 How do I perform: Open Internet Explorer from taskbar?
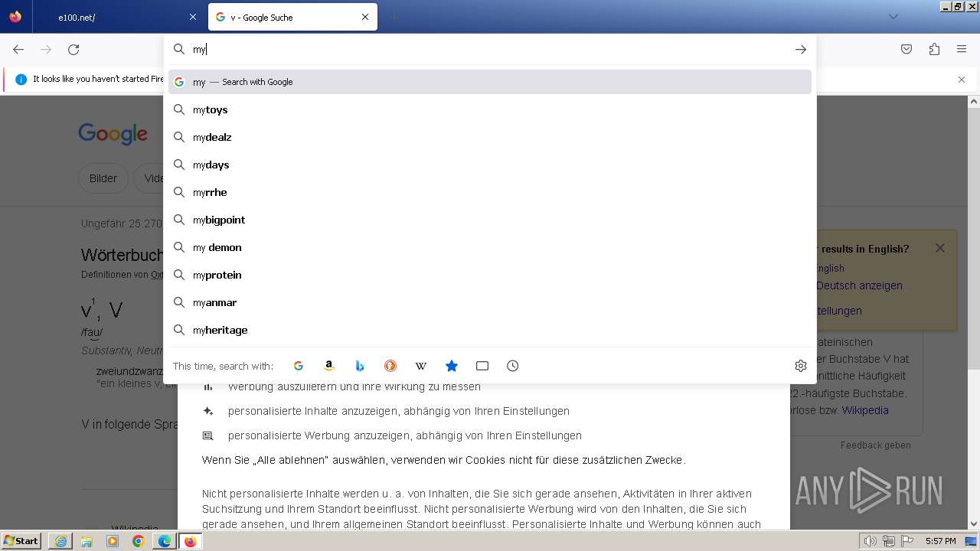point(60,541)
